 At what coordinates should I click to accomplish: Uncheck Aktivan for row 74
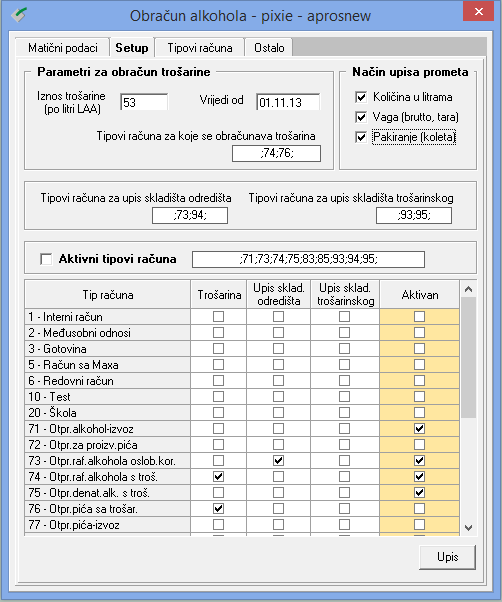[419, 476]
